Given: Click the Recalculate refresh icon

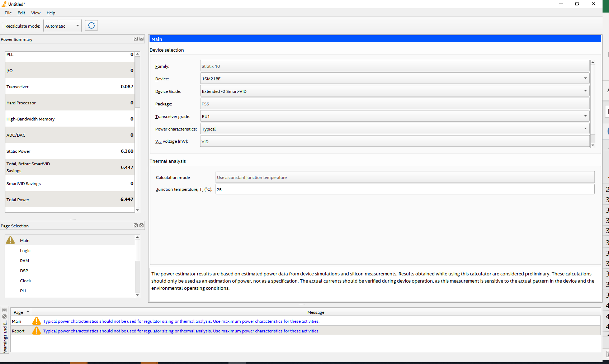Looking at the screenshot, I should (91, 25).
